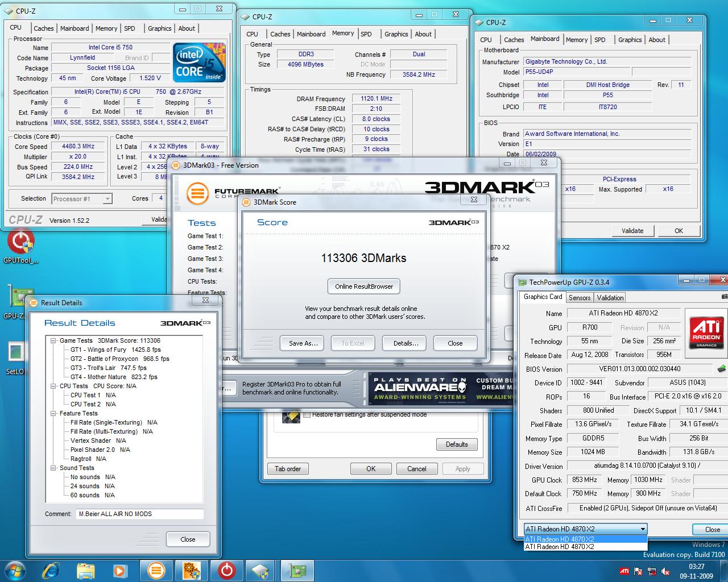Collapse the Sound Tests tree node

pyautogui.click(x=53, y=468)
